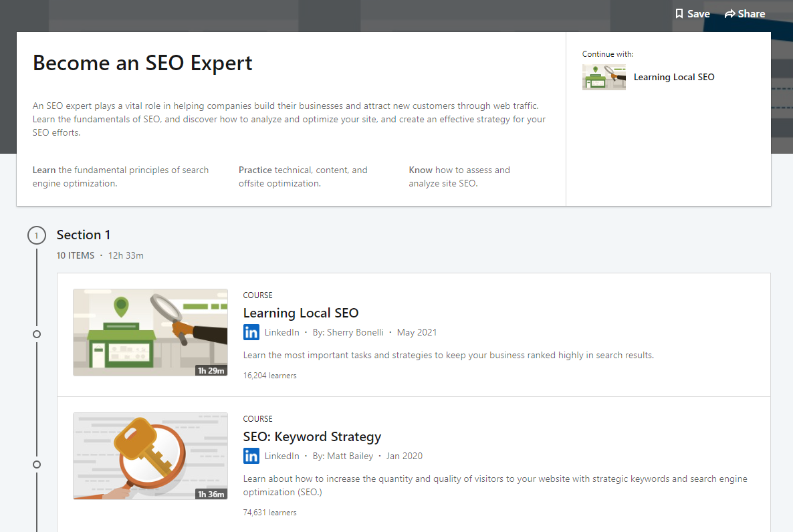Click COURSE label above SEO: Keyword Strategy

tap(257, 419)
